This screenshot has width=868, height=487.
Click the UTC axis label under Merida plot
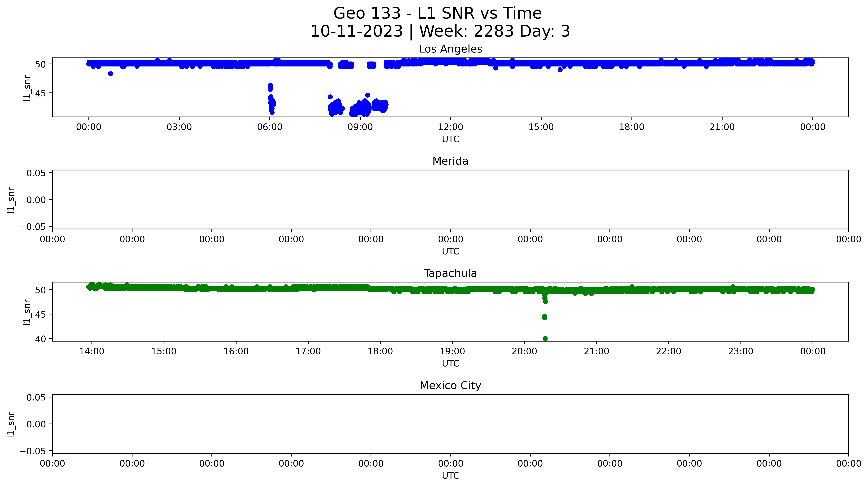pos(451,251)
